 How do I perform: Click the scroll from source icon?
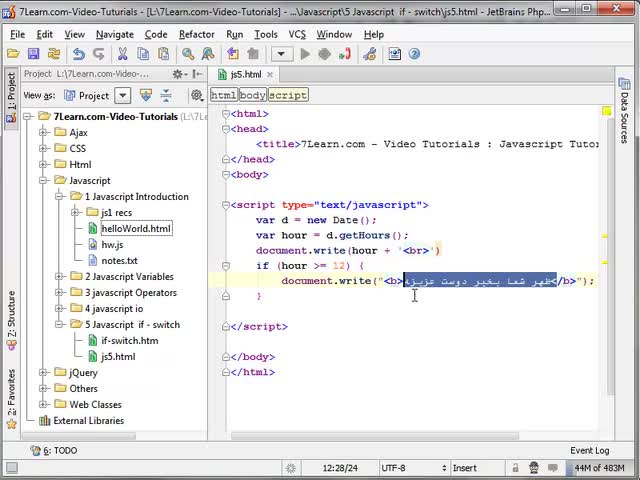(x=146, y=96)
